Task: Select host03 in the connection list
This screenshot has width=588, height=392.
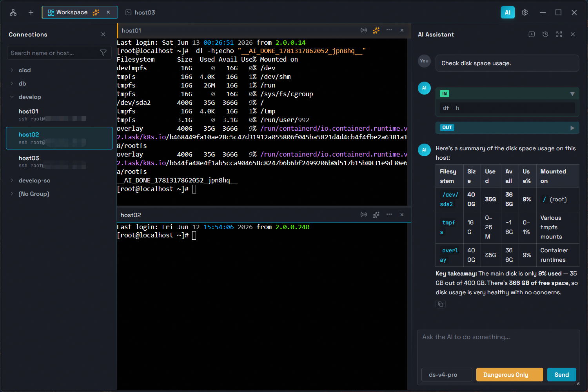Action: (59, 161)
